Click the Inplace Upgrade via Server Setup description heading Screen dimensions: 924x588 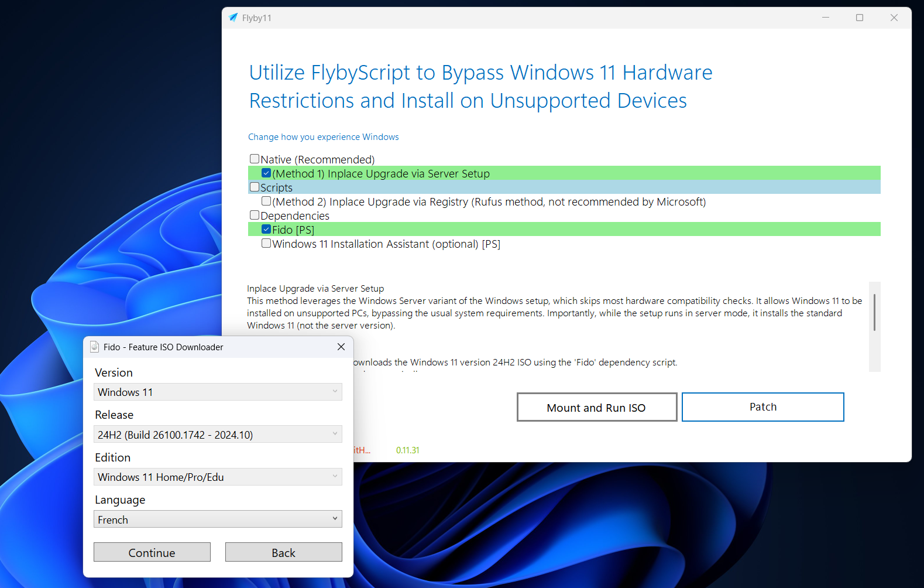click(x=315, y=289)
